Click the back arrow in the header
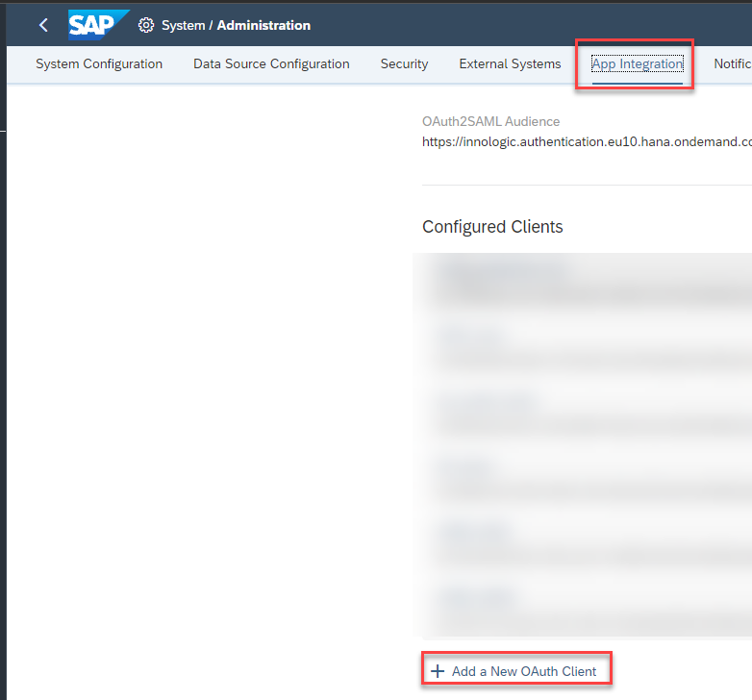This screenshot has height=700, width=752. click(x=43, y=25)
